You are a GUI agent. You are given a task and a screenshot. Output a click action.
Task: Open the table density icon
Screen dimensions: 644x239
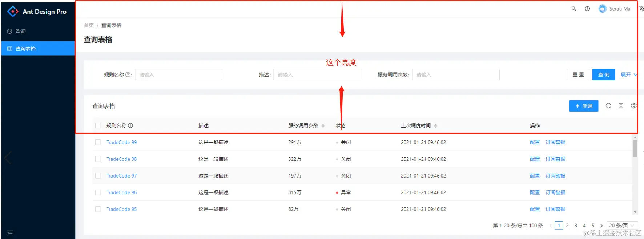click(621, 106)
